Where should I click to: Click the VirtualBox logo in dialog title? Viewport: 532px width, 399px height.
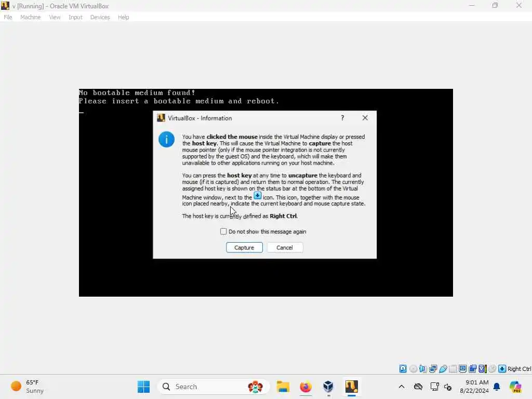(x=161, y=118)
